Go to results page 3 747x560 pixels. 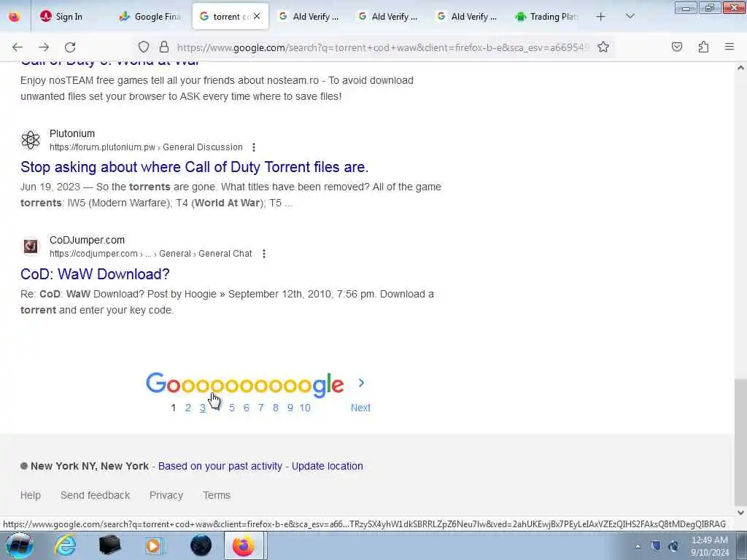(203, 408)
